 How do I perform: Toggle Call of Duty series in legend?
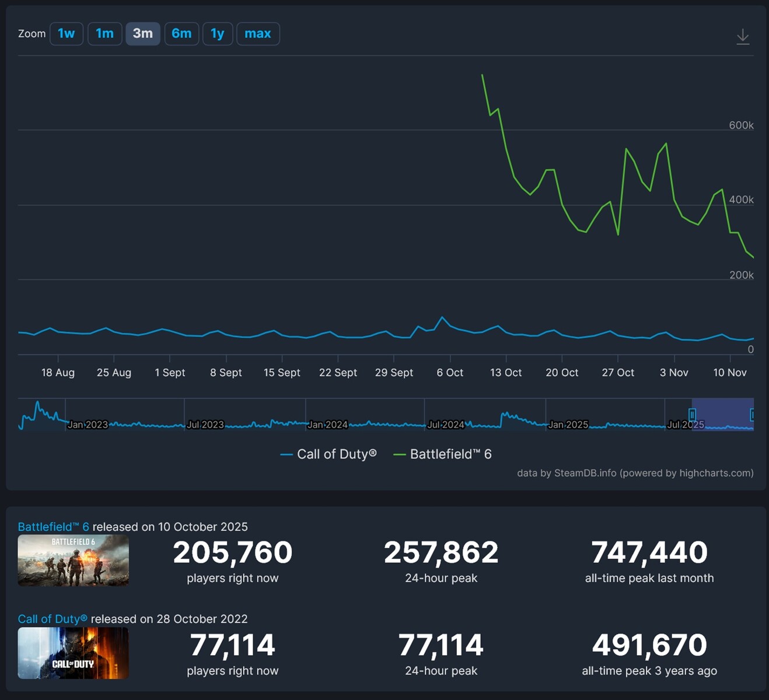(328, 454)
